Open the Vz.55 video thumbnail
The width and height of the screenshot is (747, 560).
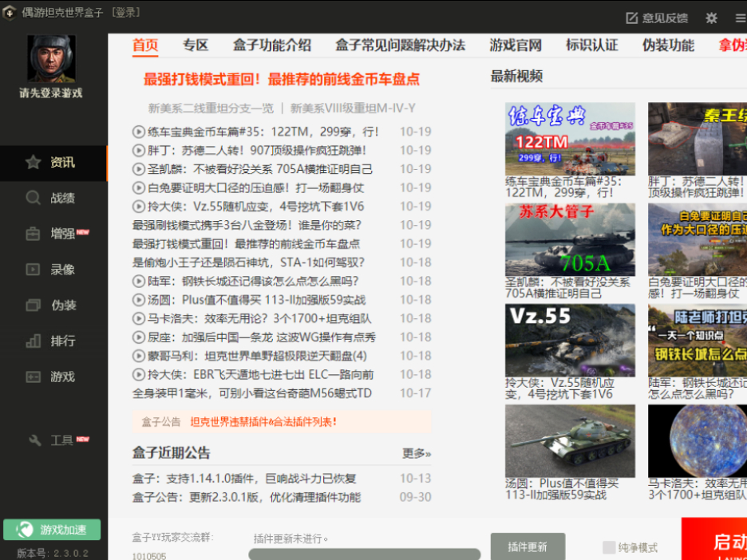pos(570,341)
